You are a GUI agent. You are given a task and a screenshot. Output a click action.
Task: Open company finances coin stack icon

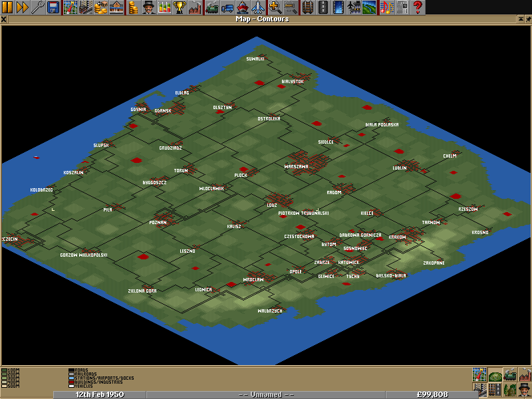point(134,7)
